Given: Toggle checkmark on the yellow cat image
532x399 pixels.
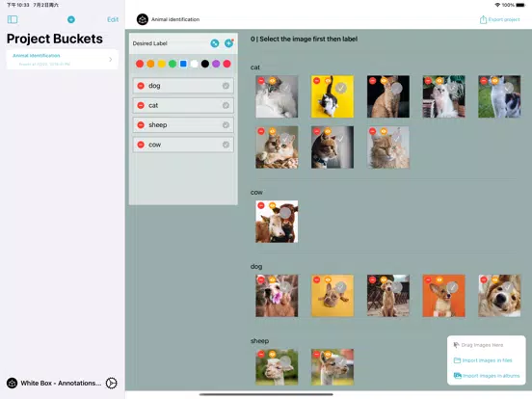Looking at the screenshot, I should click(341, 89).
